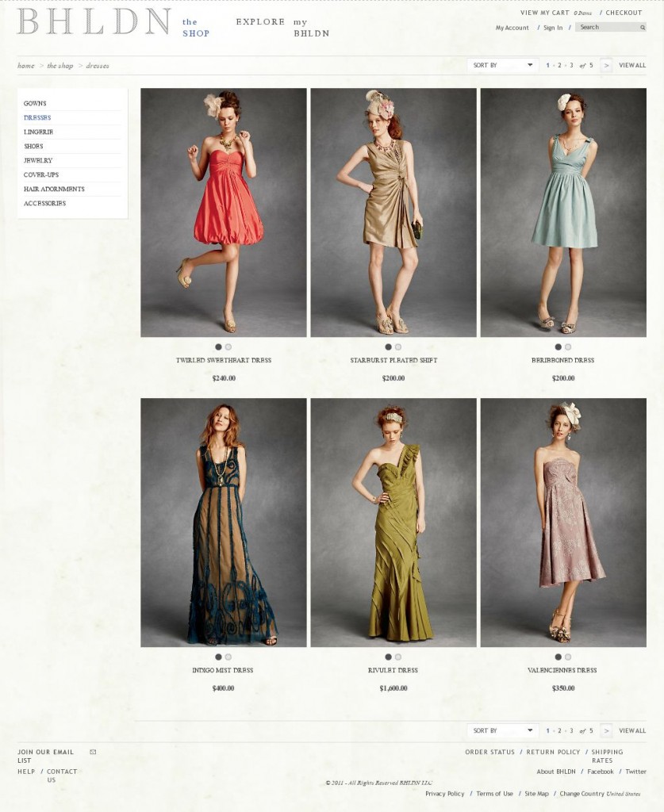Open the Twitter link in footer
Viewport: 664px width, 812px height.
click(635, 772)
